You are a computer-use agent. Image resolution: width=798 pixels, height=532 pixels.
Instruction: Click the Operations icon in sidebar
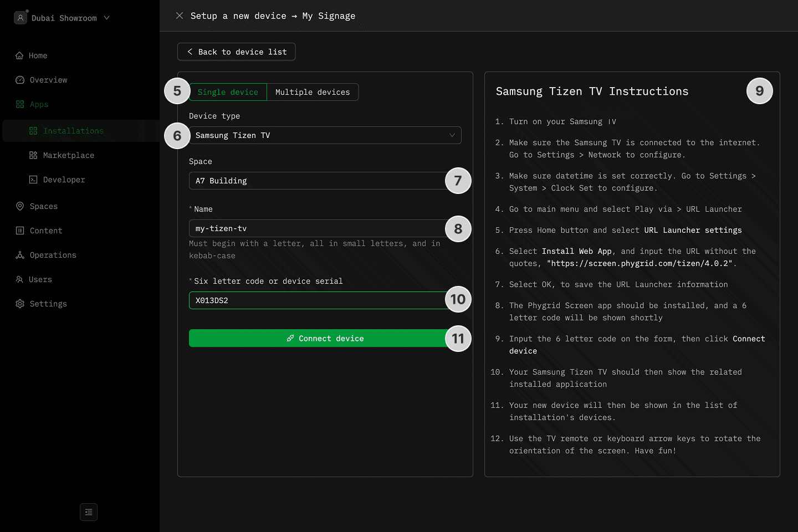(20, 255)
